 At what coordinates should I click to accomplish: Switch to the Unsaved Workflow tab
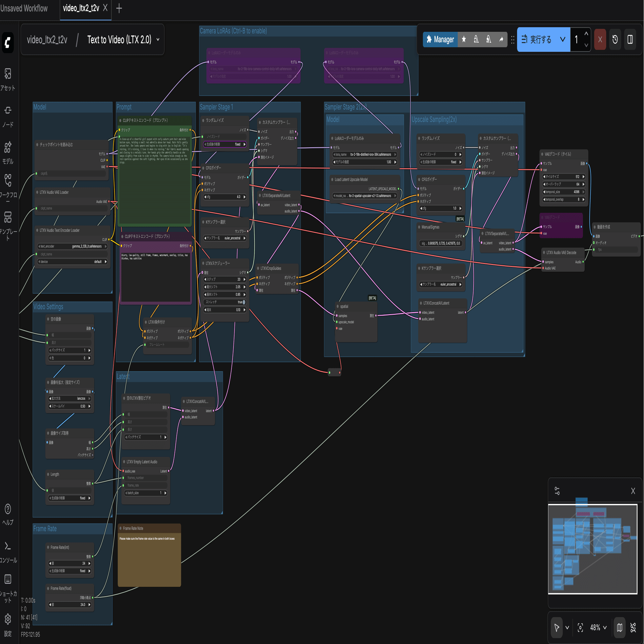pyautogui.click(x=24, y=8)
